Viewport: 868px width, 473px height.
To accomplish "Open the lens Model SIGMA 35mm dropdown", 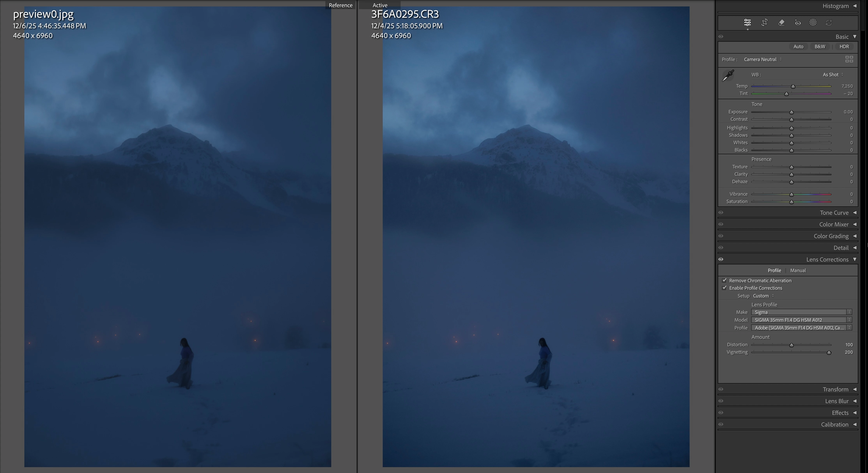I will [x=801, y=320].
